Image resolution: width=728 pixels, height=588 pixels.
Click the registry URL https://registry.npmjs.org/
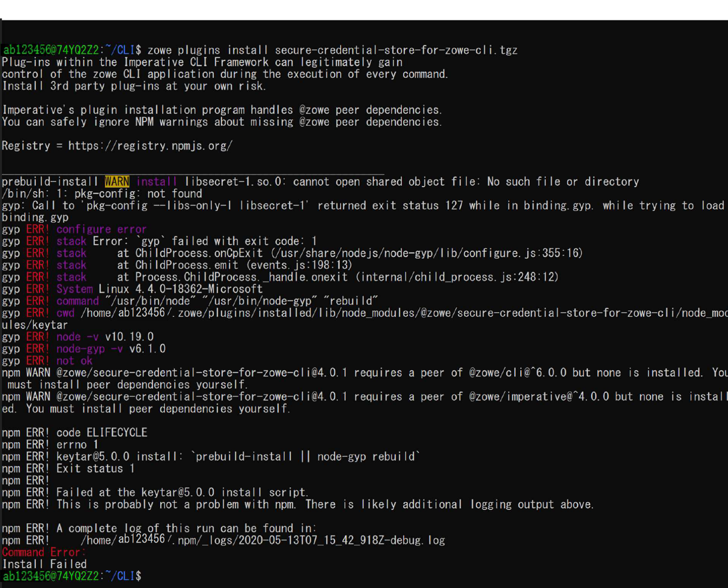(150, 146)
